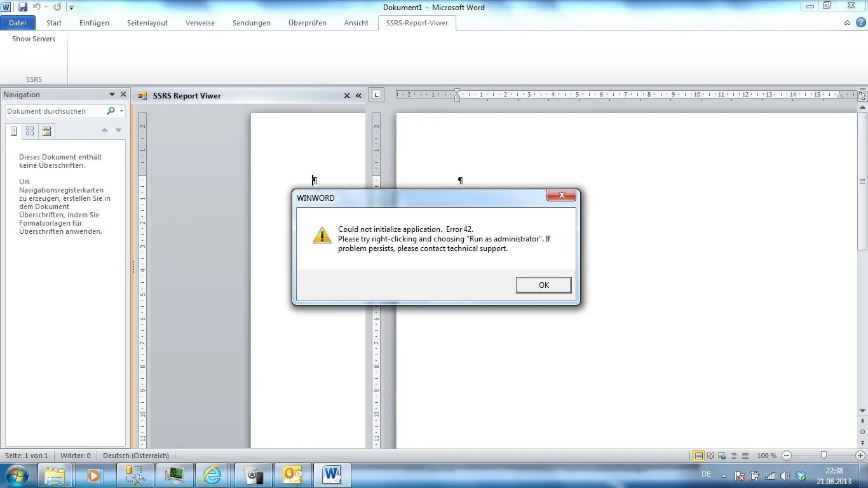Collapse SSRS Report Viwer pane with double chevron
Viewport: 868px width, 488px height.
click(x=358, y=96)
